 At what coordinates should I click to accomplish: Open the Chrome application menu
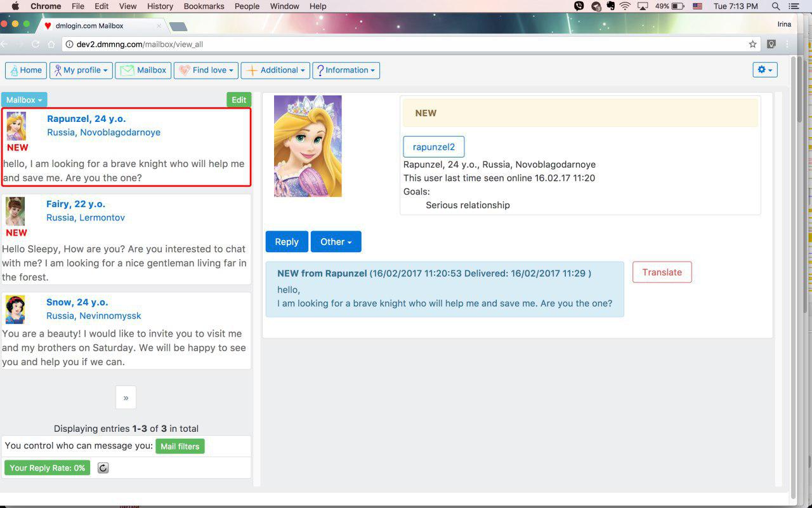46,6
